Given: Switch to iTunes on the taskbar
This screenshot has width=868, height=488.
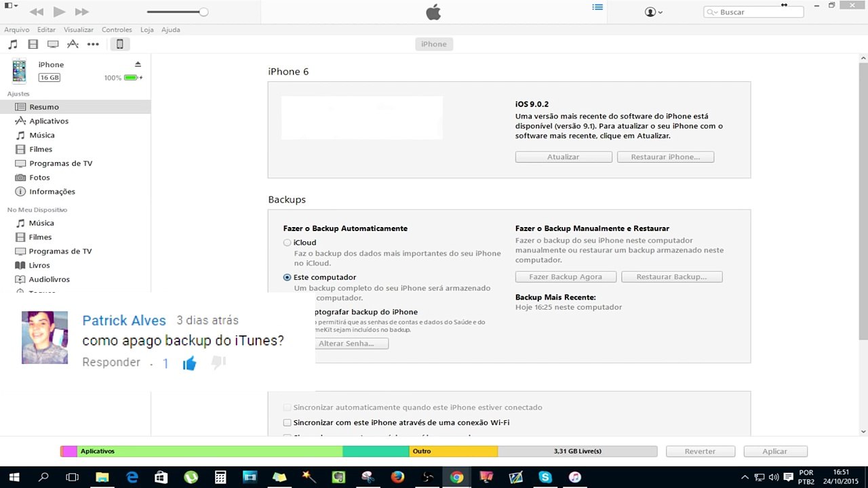Looking at the screenshot, I should pyautogui.click(x=575, y=477).
